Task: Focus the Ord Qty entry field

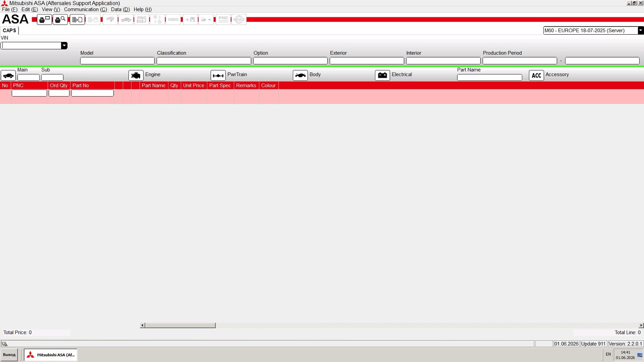Action: [59, 93]
